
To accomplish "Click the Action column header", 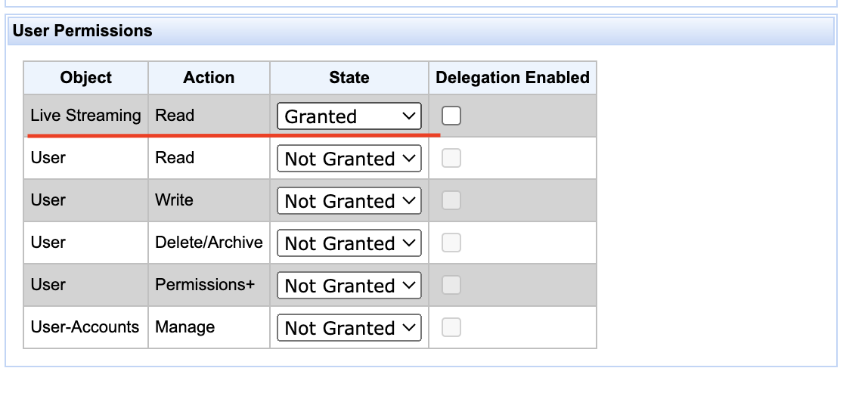I will coord(209,78).
